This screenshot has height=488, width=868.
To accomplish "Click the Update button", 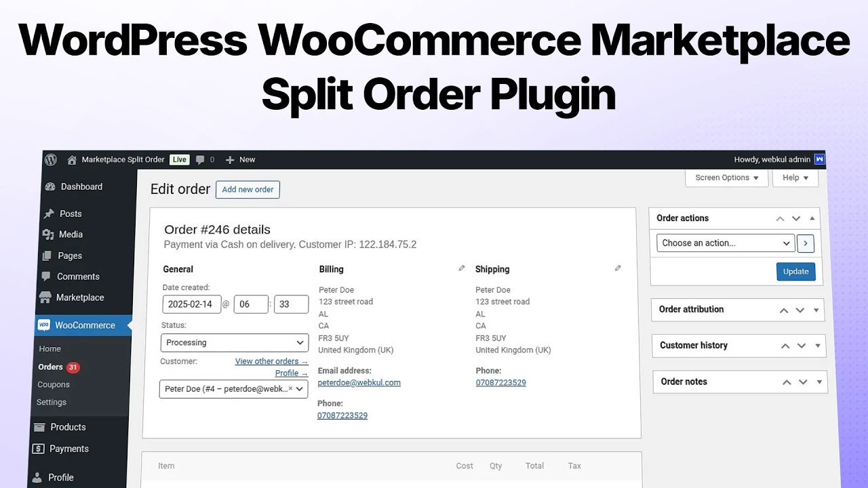I will tap(796, 272).
